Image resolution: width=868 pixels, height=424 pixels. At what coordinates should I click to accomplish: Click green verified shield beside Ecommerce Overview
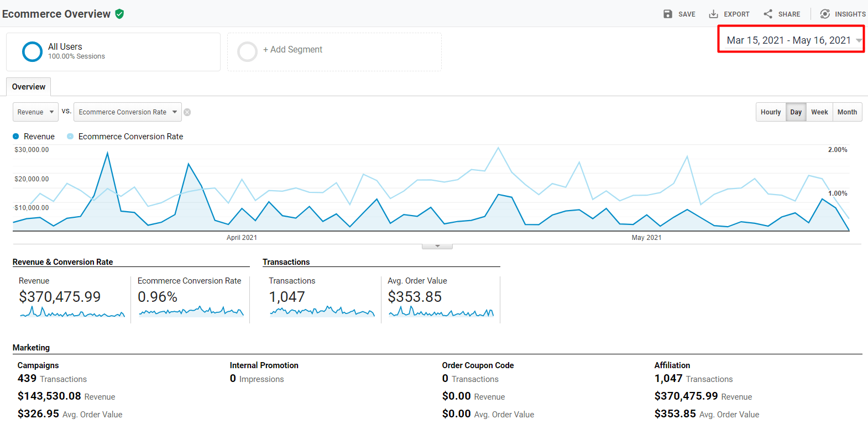[119, 14]
